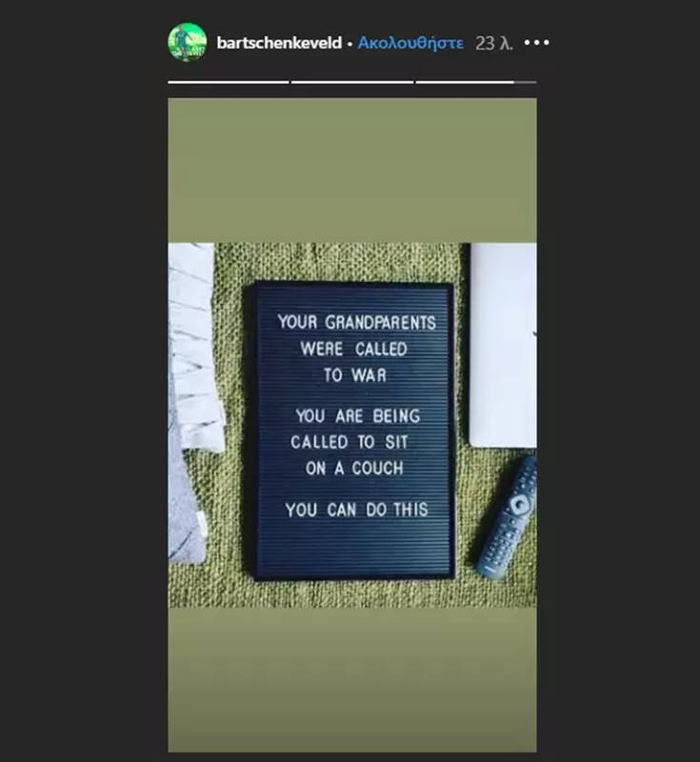
Task: Click the bartschenkeveld profile avatar
Action: pyautogui.click(x=188, y=42)
